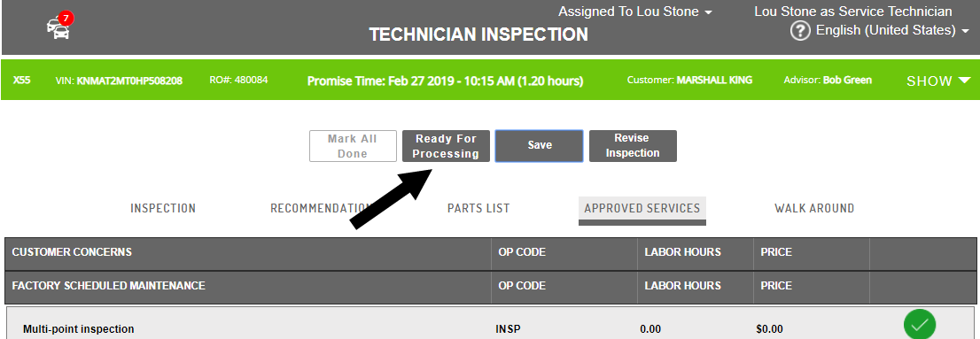Click the Ready For Processing button
Viewport: 980px width, 339px height.
(446, 146)
